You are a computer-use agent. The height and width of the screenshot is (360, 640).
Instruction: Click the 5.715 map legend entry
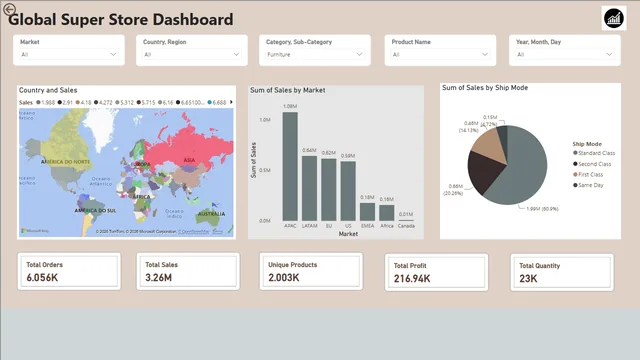pos(146,102)
